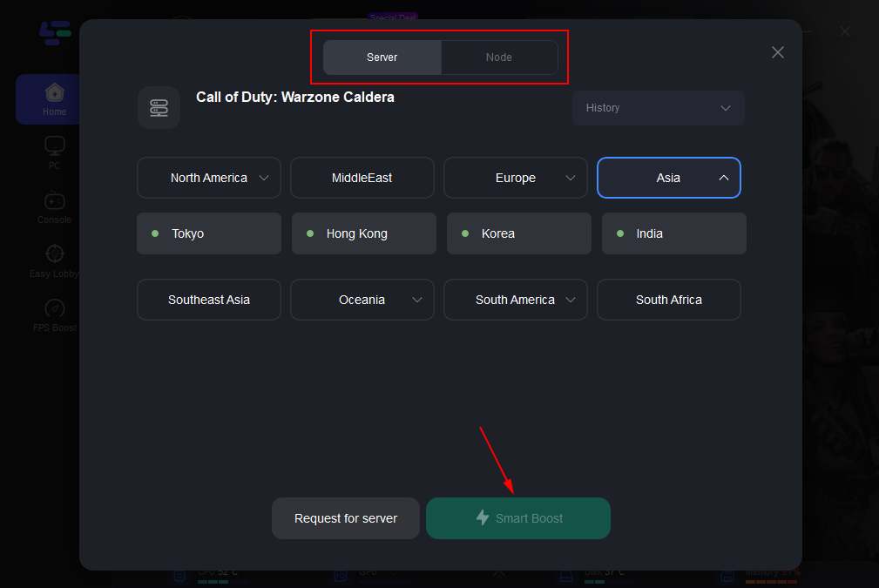Click the app logo in top-left corner

click(55, 32)
